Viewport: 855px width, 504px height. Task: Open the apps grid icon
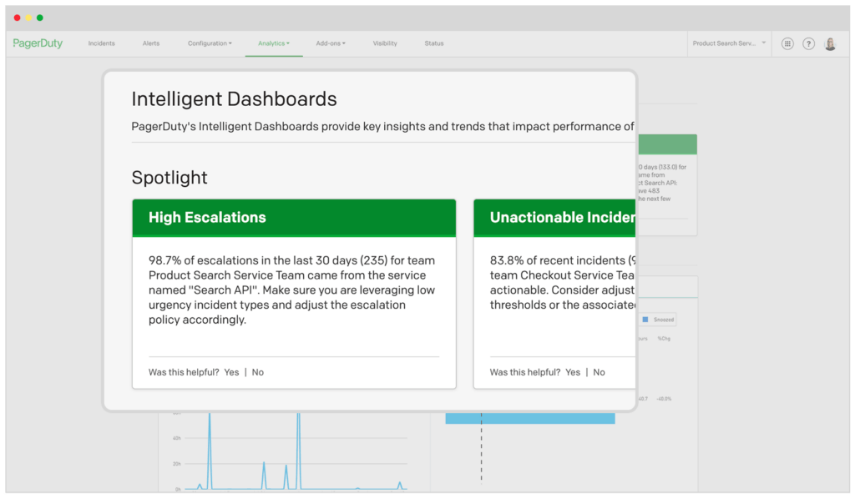(787, 43)
